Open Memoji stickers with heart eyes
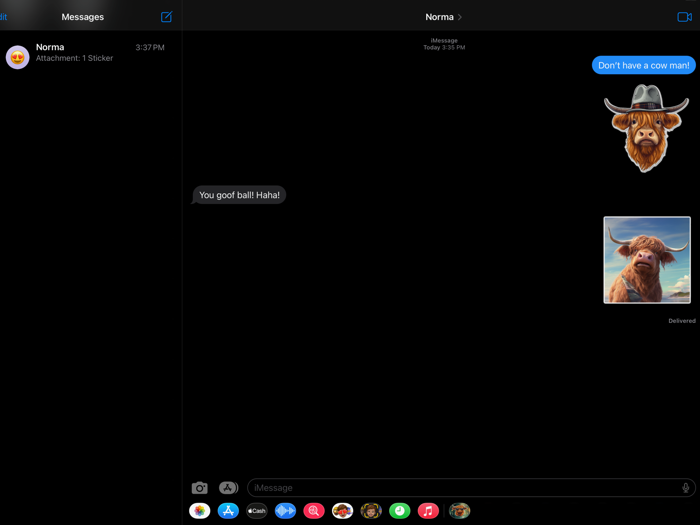Screen dimensions: 700x525 point(342,511)
